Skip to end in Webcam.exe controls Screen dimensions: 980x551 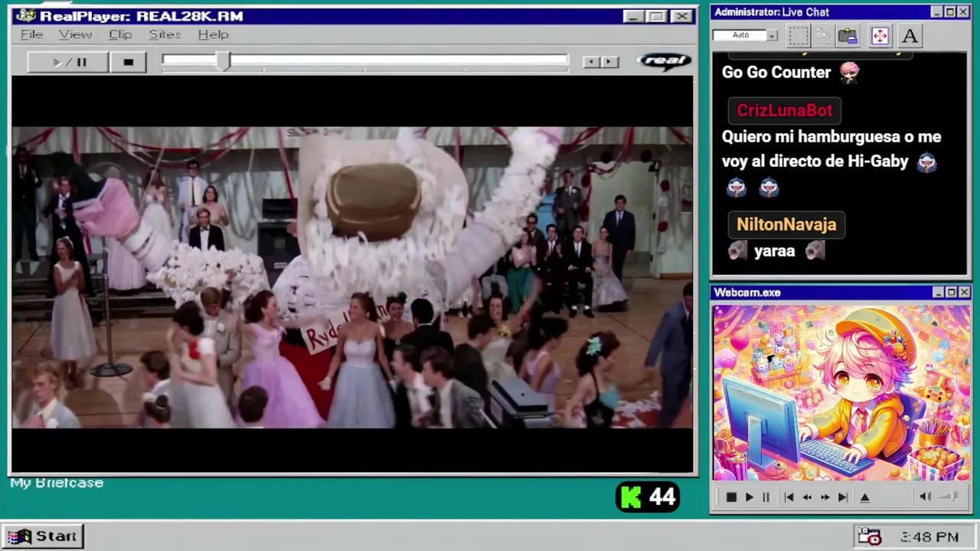coord(842,497)
